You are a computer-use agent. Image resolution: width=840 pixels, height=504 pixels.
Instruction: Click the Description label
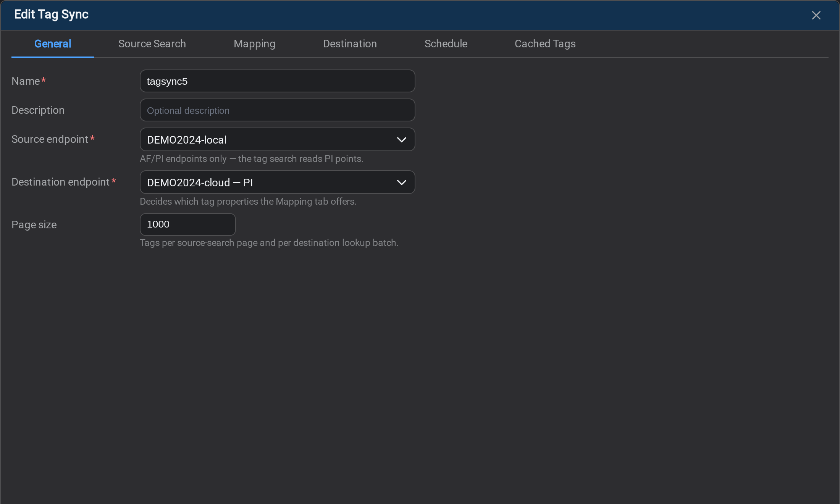[x=38, y=110]
